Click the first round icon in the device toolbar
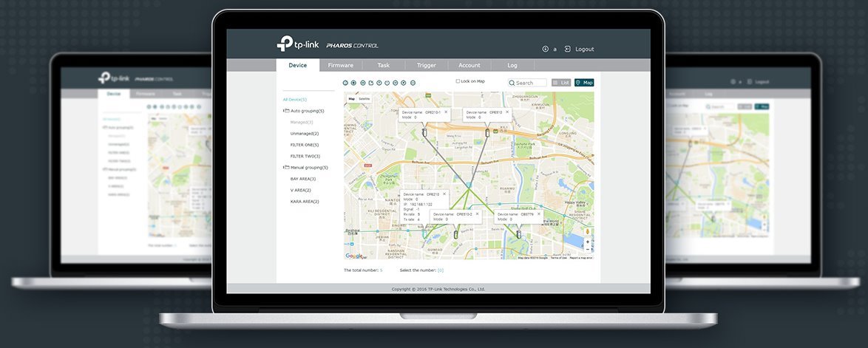This screenshot has height=348, width=868. pos(345,83)
